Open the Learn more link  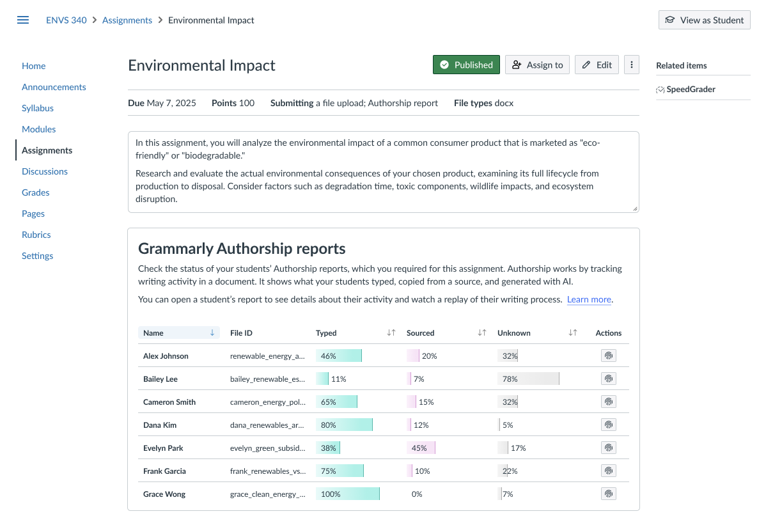589,299
